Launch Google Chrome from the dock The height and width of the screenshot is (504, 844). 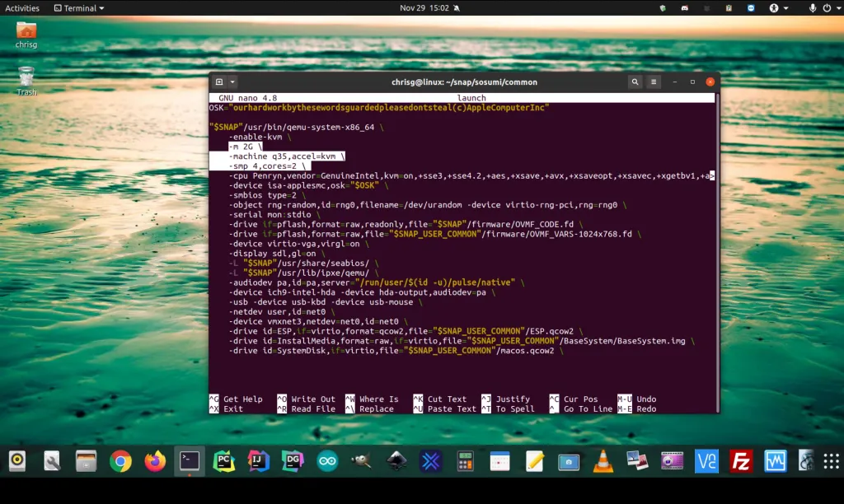120,460
